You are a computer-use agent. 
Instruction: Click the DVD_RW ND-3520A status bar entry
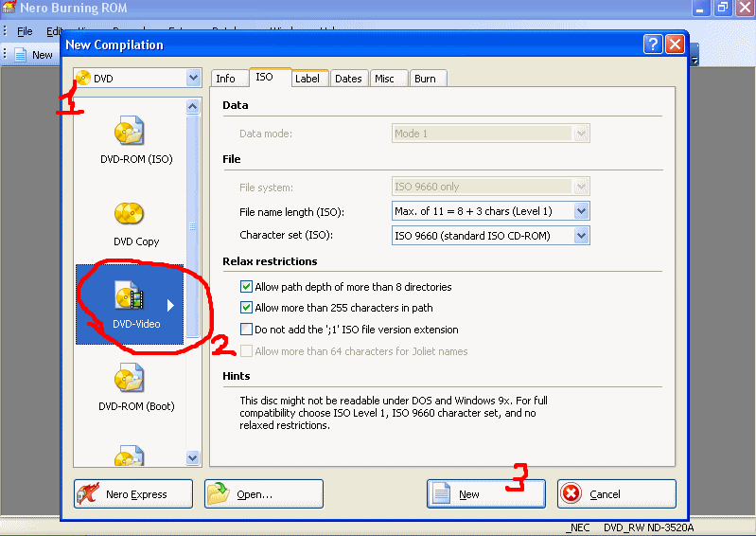pos(648,527)
